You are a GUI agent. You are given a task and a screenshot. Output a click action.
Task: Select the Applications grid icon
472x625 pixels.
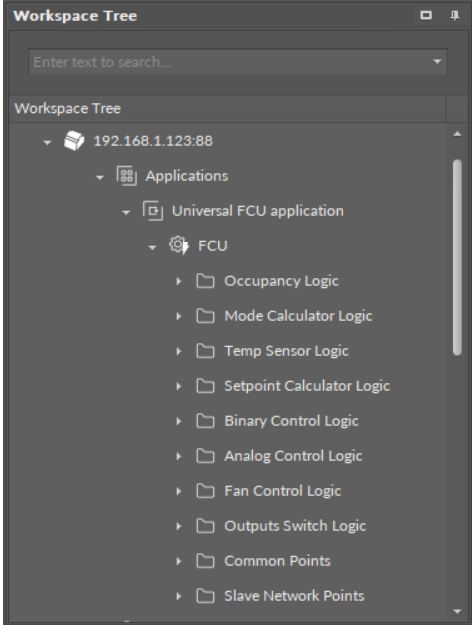coord(126,176)
